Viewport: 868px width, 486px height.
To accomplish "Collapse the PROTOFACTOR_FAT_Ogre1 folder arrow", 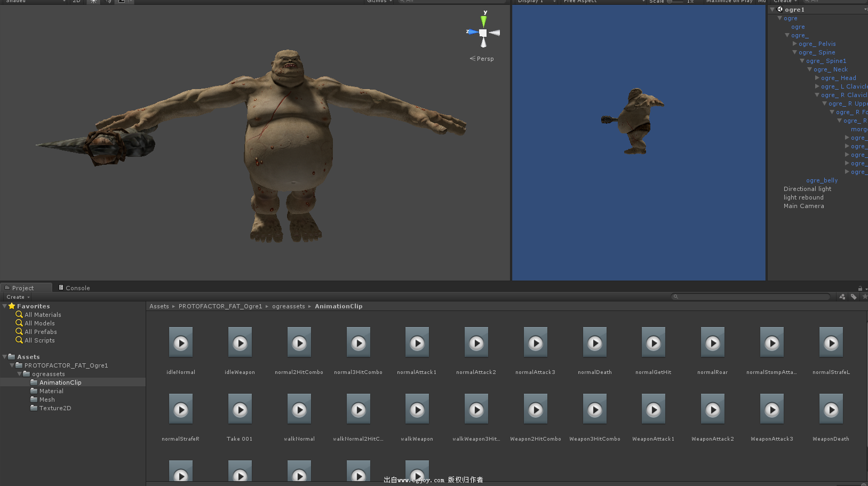I will point(12,365).
